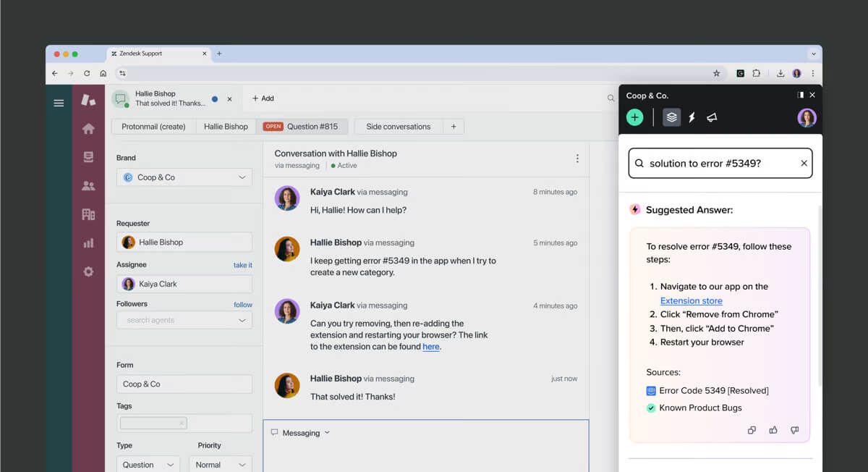Switch to the Protonmail (create) tab
Viewport: 868px width, 472px height.
153,127
